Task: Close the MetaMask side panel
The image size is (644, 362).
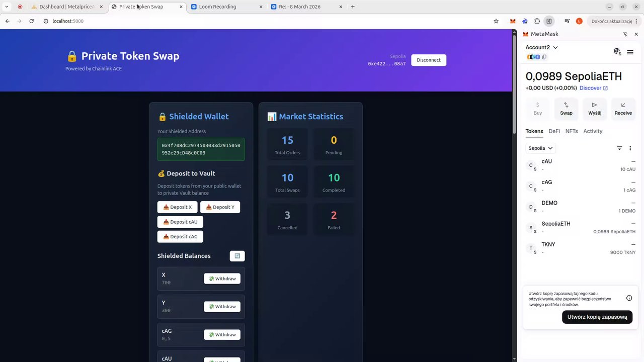Action: pos(636,34)
